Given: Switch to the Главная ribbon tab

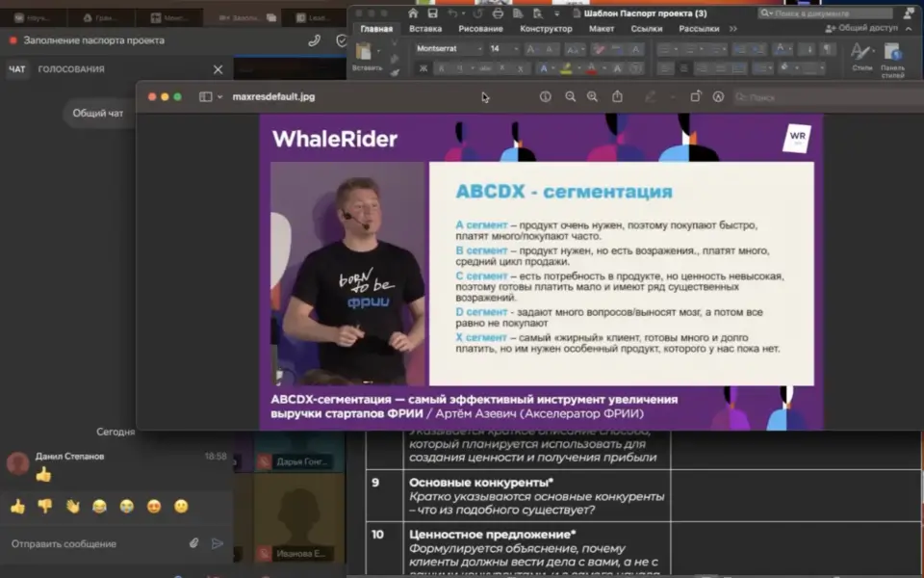Looking at the screenshot, I should (x=376, y=28).
